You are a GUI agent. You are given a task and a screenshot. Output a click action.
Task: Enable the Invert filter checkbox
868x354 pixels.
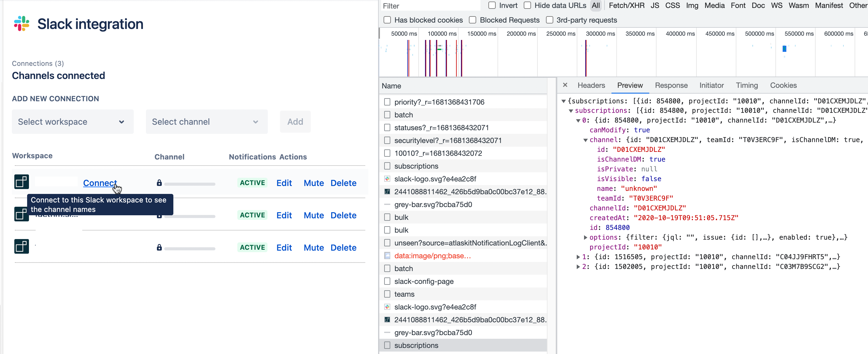pyautogui.click(x=492, y=5)
